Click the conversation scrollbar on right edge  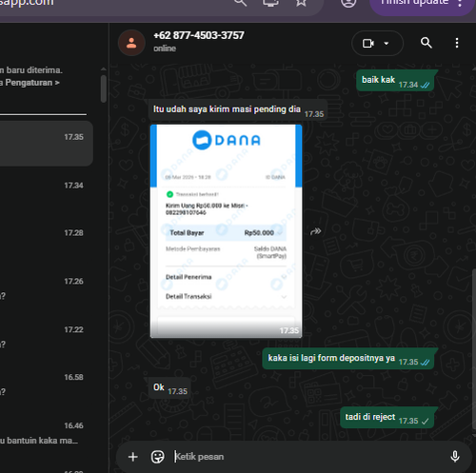coord(474,349)
